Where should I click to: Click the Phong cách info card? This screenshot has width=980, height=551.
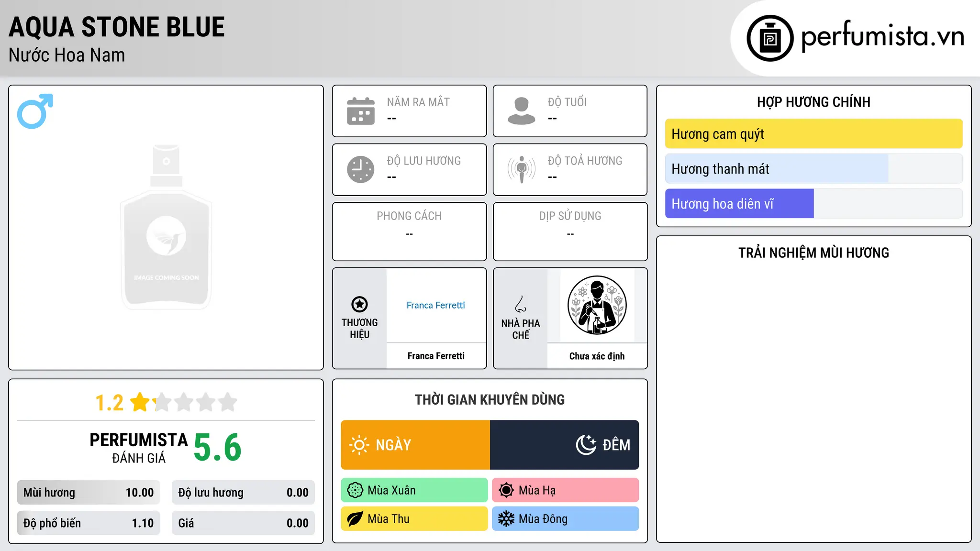click(x=410, y=231)
